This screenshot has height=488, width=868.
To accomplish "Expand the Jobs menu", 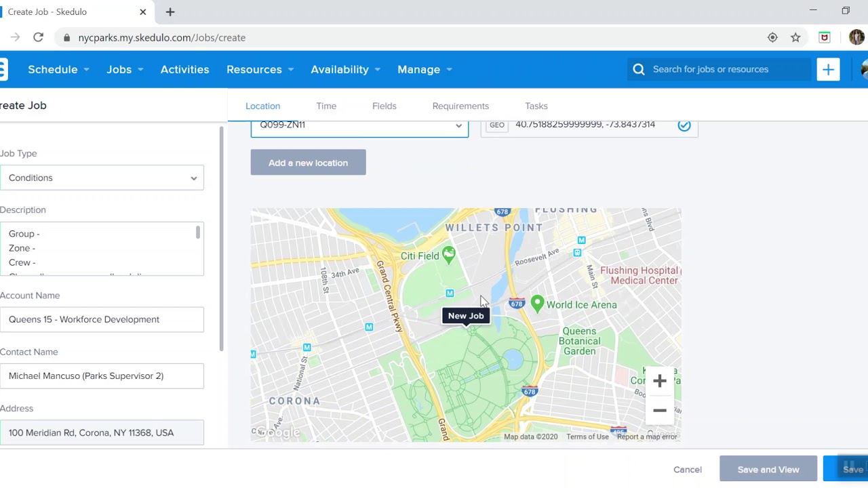I will tap(125, 69).
